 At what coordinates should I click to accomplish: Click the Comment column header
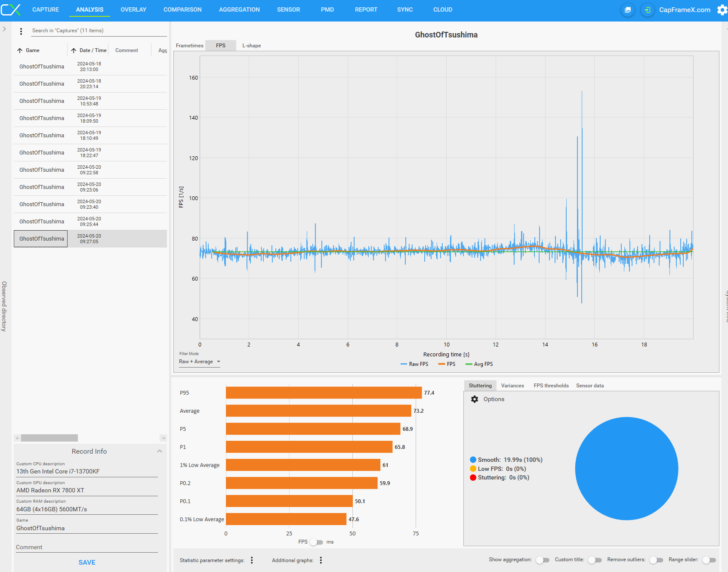[126, 50]
